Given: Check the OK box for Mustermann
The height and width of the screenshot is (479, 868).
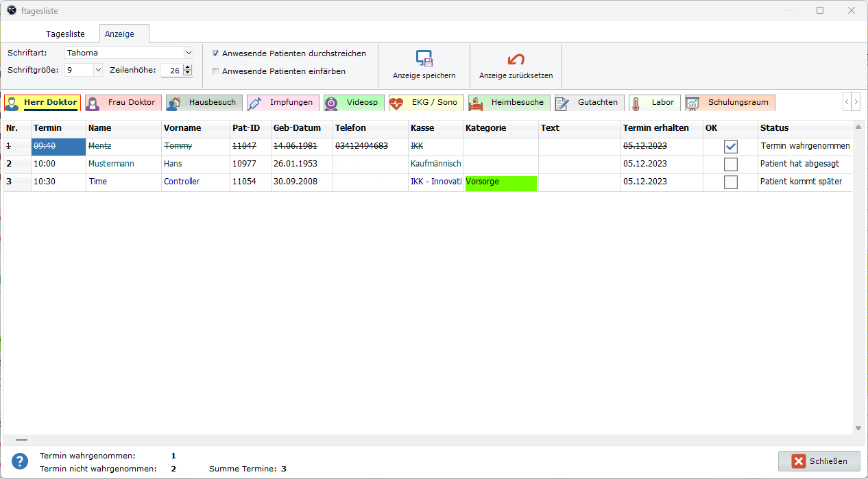Looking at the screenshot, I should point(731,164).
